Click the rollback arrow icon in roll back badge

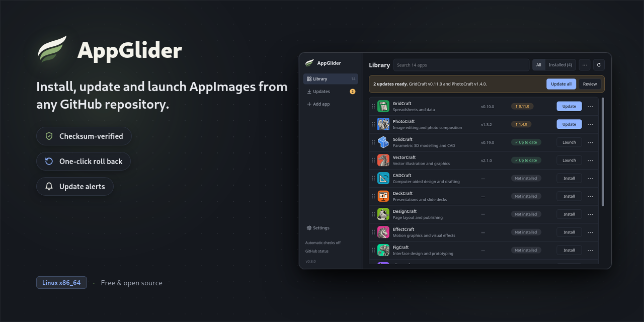[49, 162]
